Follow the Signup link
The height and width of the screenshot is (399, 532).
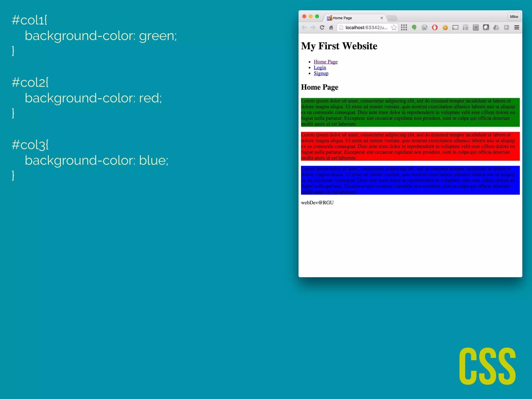click(x=321, y=73)
